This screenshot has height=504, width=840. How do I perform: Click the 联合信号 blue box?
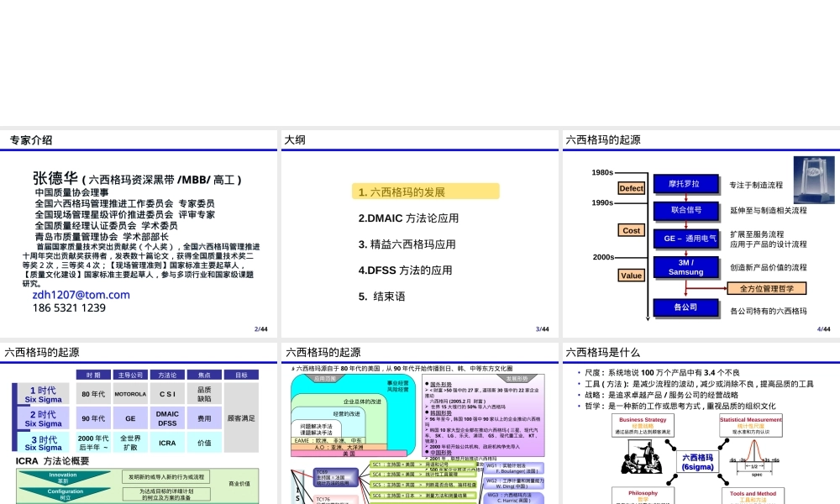pos(685,211)
